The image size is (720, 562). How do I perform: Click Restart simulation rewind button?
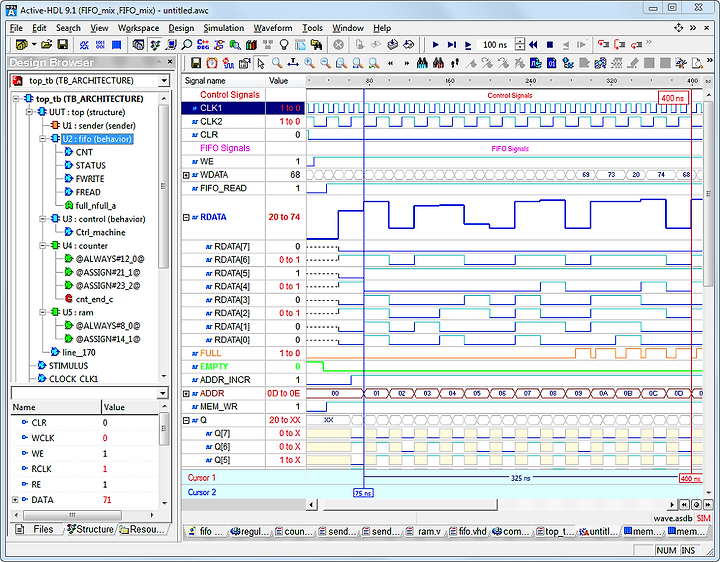[x=533, y=45]
